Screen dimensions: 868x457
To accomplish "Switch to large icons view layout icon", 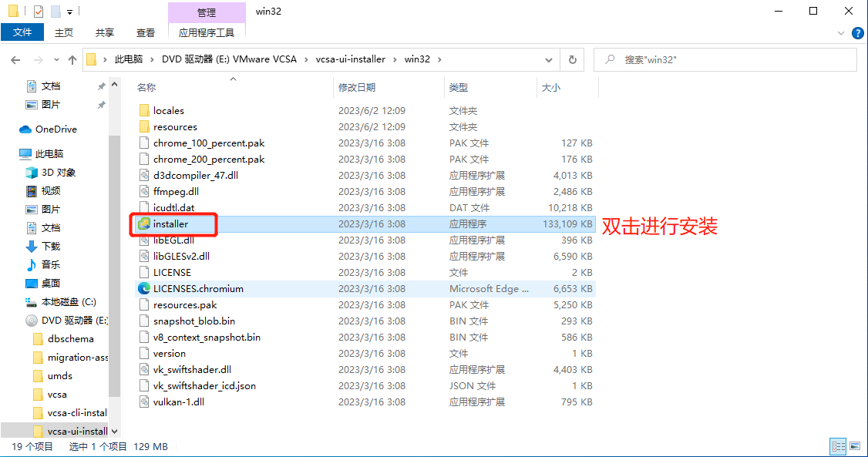I will [855, 446].
